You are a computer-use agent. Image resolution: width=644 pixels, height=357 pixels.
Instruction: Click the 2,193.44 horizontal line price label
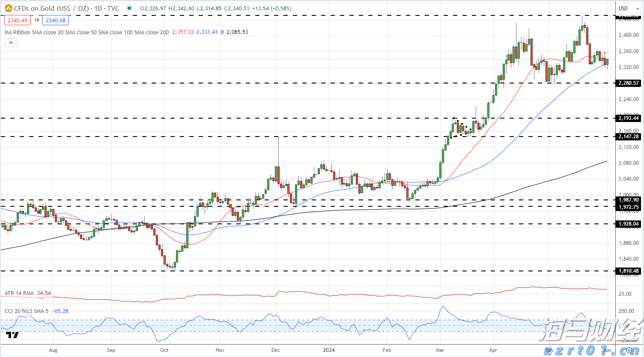(x=629, y=118)
